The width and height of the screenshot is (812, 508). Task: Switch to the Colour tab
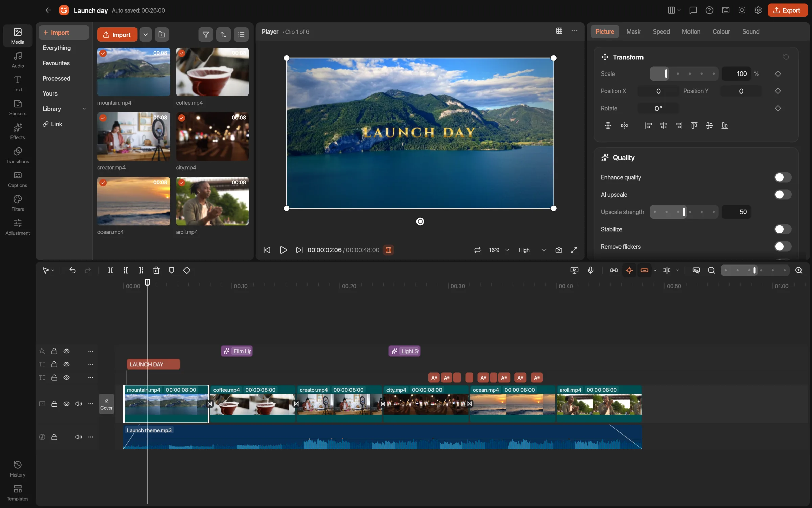(x=721, y=31)
